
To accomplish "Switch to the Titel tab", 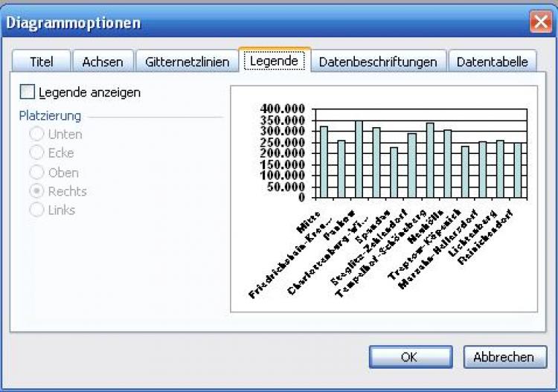I will tap(42, 62).
